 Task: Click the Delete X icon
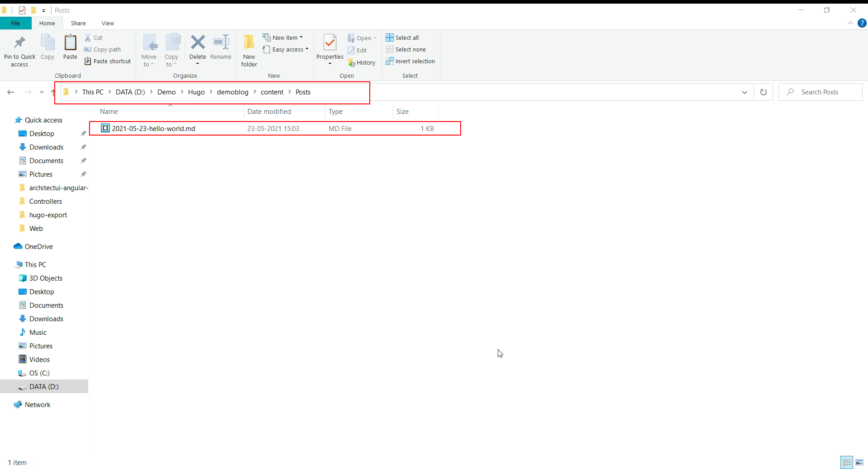pos(198,42)
